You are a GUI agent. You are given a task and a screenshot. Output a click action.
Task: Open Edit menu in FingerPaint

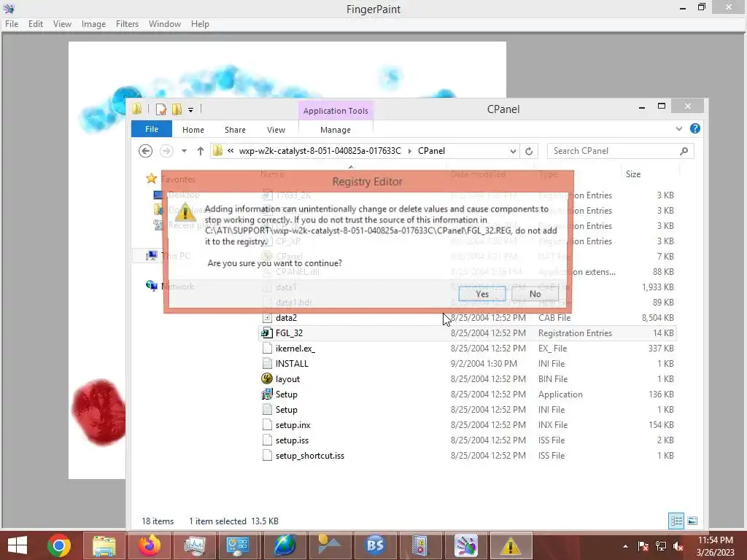tap(36, 24)
